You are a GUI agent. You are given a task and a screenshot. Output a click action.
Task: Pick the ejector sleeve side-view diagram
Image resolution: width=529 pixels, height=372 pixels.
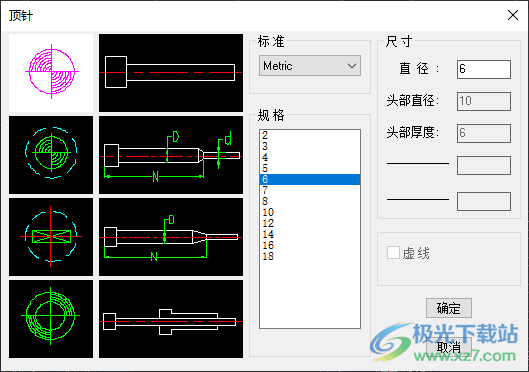click(x=171, y=319)
